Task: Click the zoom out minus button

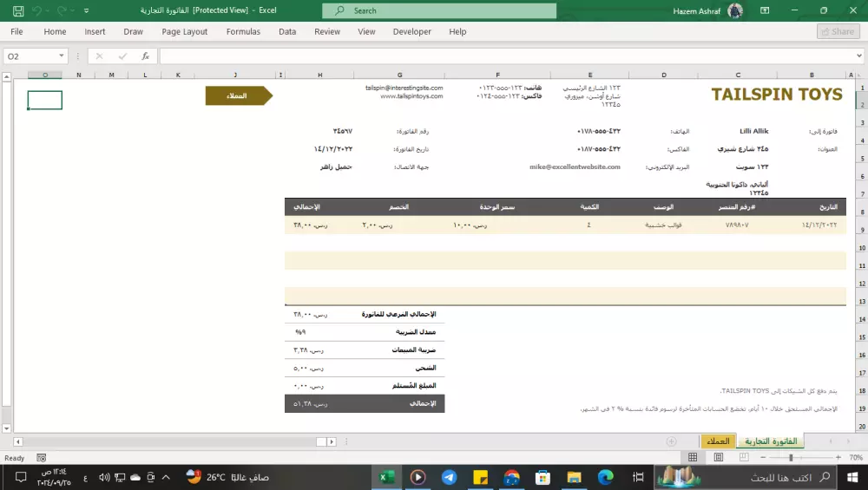Action: coord(763,457)
